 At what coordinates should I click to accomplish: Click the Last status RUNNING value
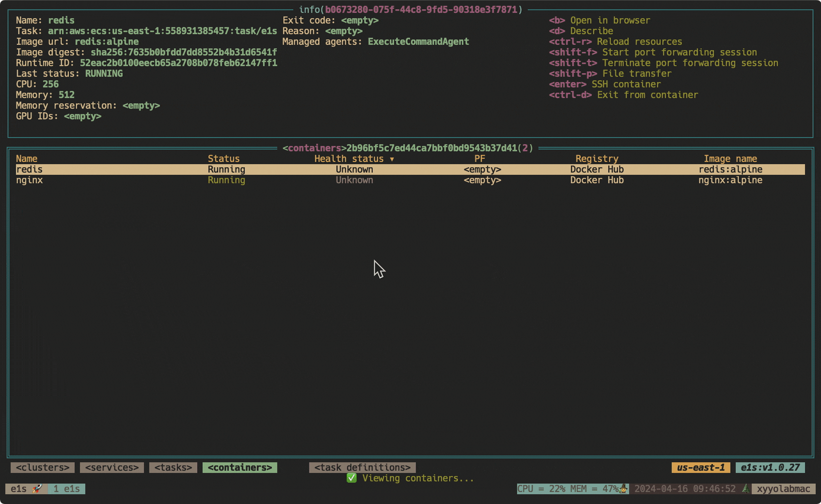104,74
